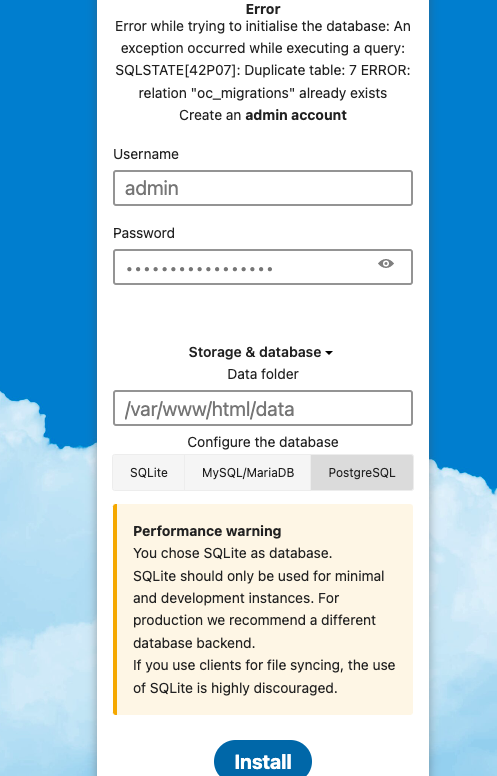Choose the MySQL/MariaDB database option

coord(248,473)
